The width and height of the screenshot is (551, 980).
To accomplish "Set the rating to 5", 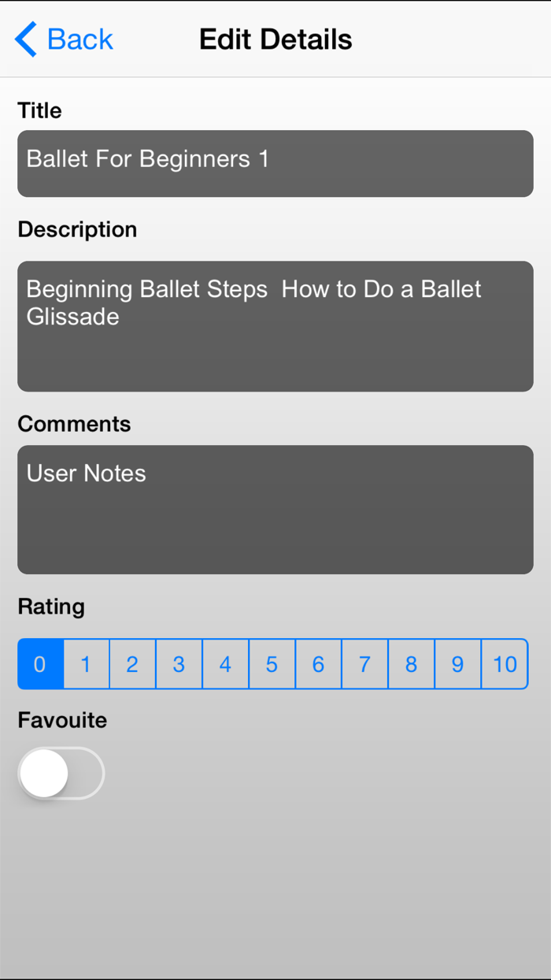I will [272, 664].
